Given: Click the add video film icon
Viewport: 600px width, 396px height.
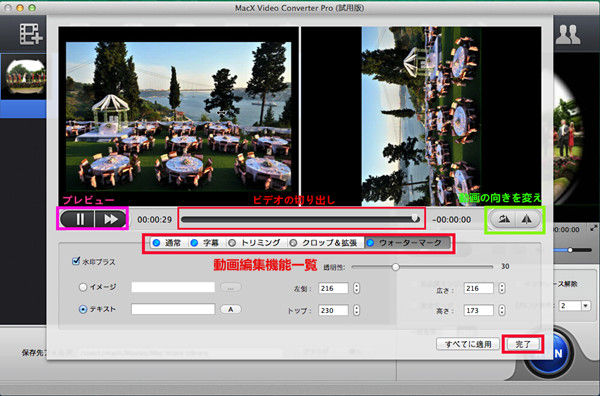Looking at the screenshot, I should point(31,34).
